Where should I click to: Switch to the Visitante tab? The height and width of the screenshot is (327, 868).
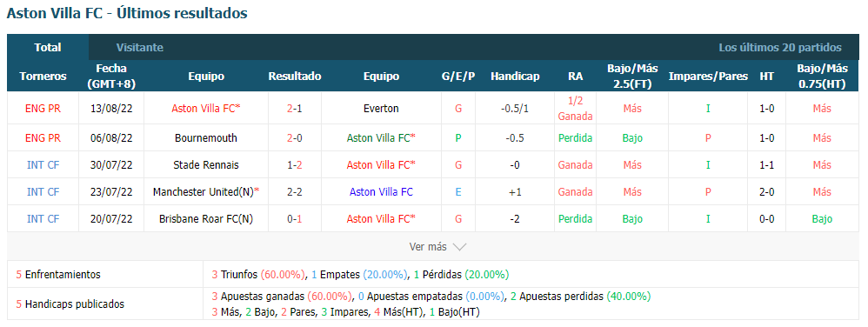[139, 48]
